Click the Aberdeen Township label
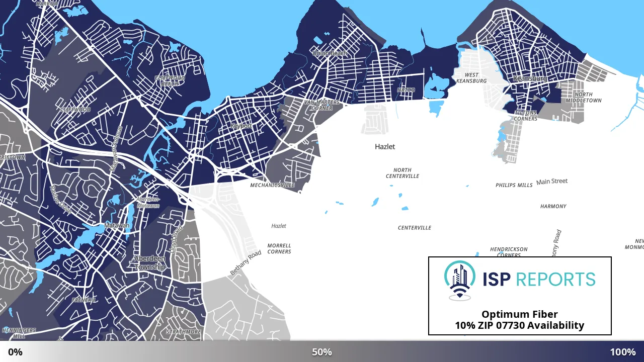 pos(149,263)
